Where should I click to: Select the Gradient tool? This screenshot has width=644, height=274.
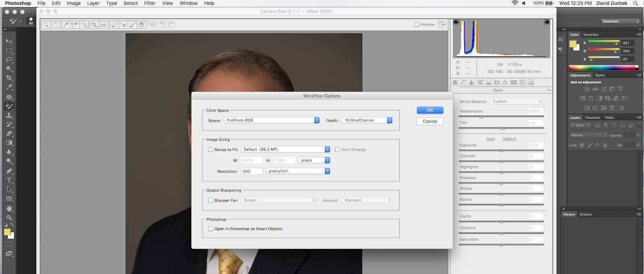click(x=9, y=143)
